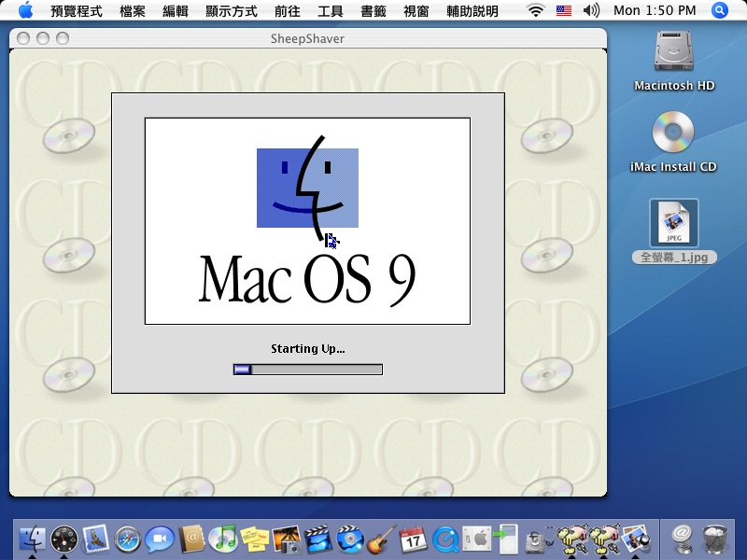Click the Mon 1:50 PM clock

655,10
